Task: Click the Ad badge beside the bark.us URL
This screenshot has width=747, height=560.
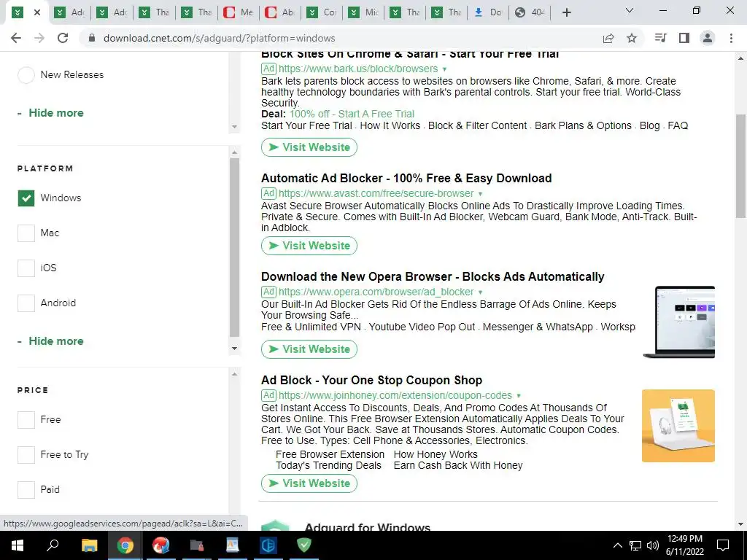Action: (x=268, y=69)
